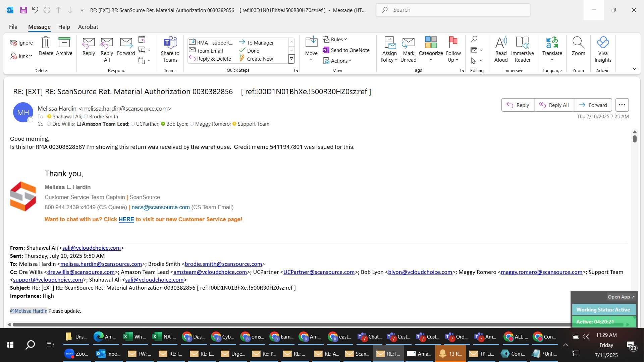Run Reply & Delete quick step
The image size is (644, 362).
(x=210, y=59)
